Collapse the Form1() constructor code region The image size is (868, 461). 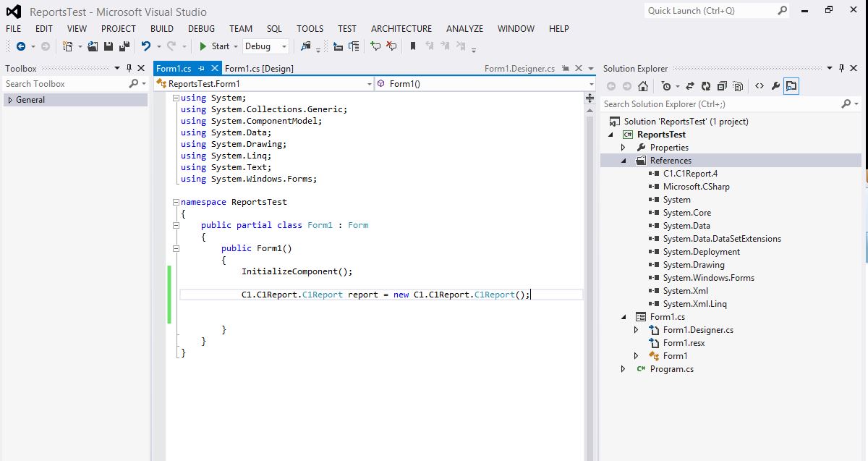click(176, 248)
